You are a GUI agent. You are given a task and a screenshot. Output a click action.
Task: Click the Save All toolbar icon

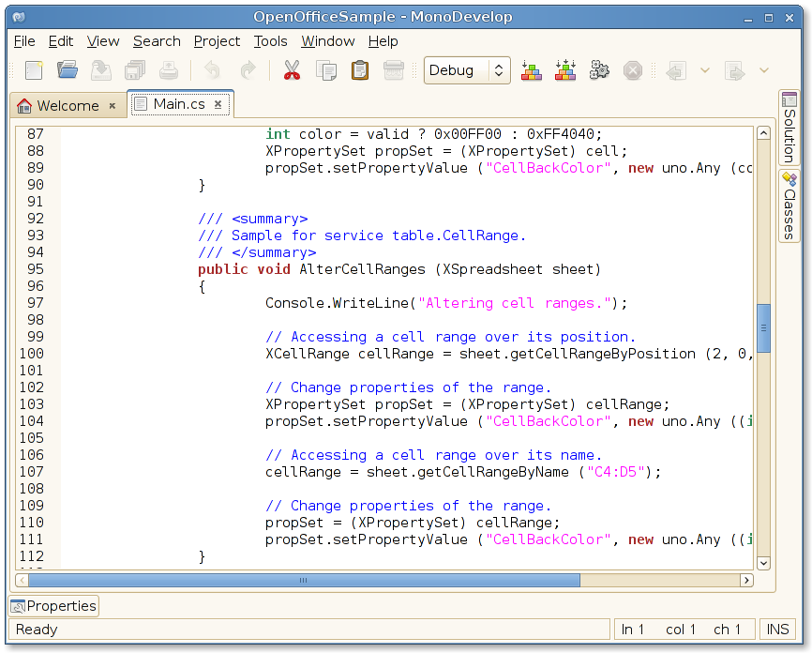coord(135,70)
